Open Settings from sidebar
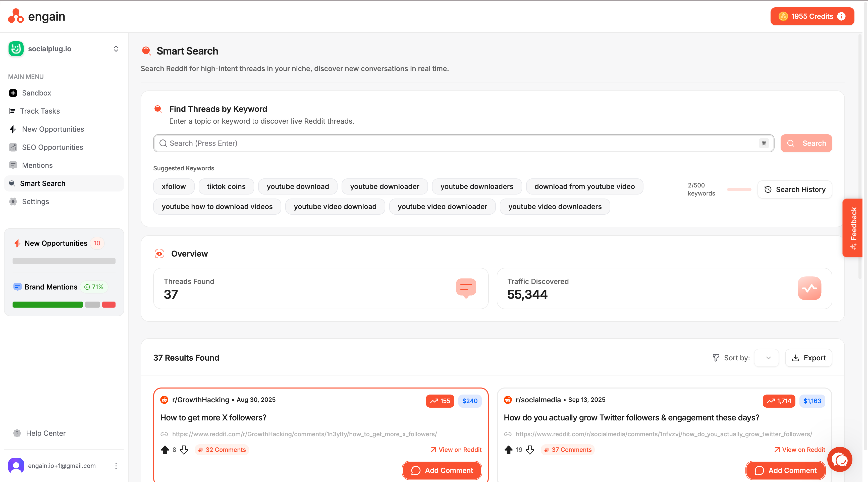The width and height of the screenshot is (868, 482). point(64,202)
